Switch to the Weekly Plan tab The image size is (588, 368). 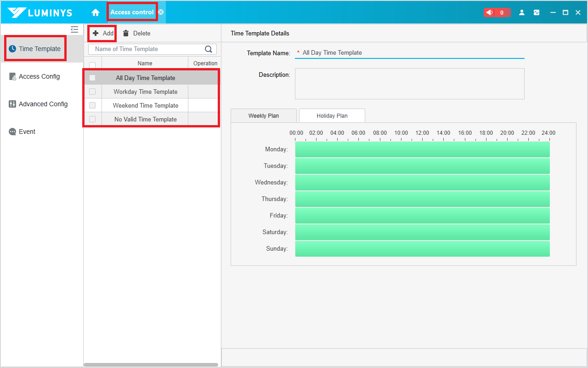[x=264, y=116]
